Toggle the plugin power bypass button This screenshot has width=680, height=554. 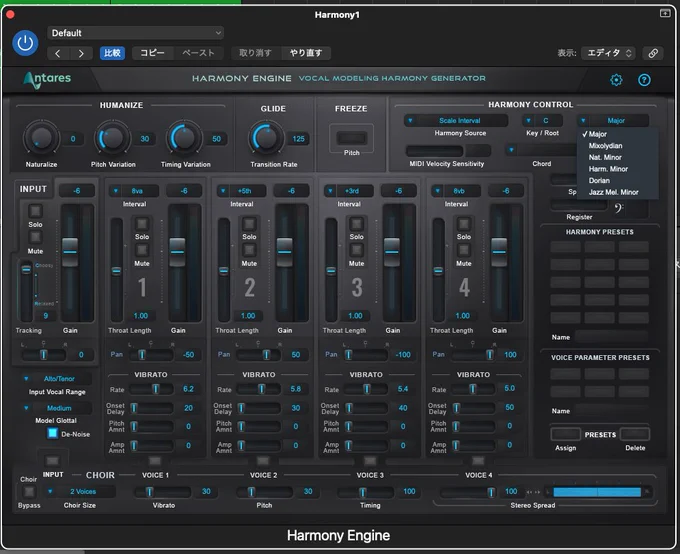coord(25,43)
